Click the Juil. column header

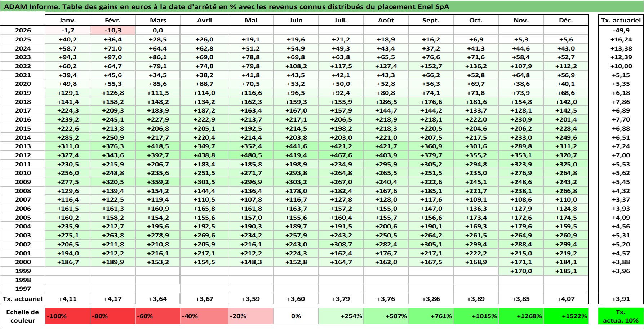[341, 21]
